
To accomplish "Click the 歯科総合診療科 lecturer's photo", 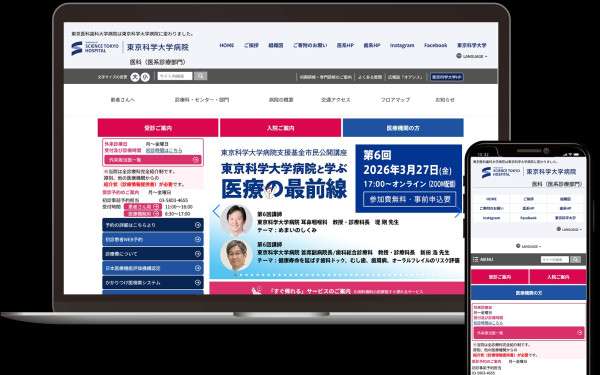I will 236,255.
